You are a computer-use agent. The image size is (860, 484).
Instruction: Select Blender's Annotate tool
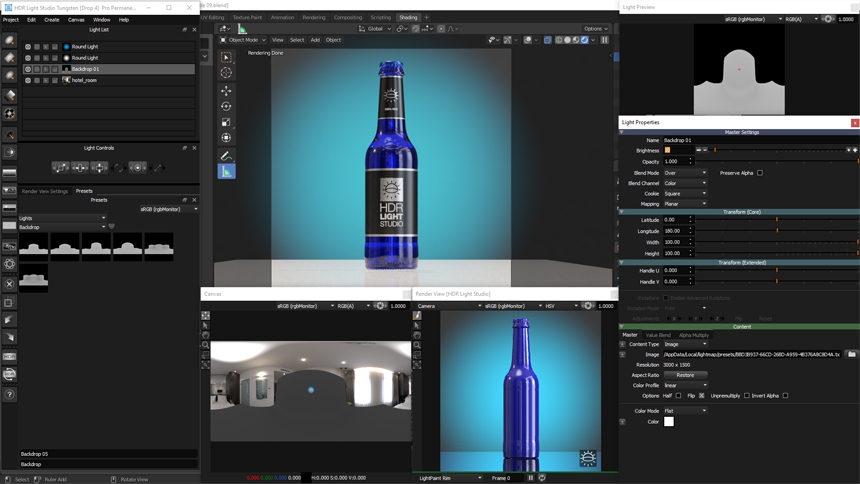[226, 156]
